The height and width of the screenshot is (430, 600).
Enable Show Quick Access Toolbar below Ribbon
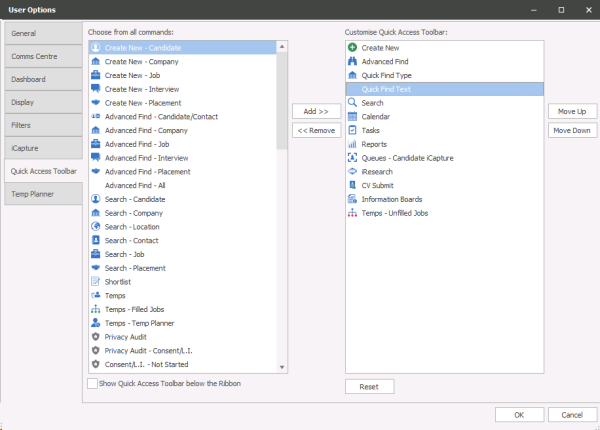click(93, 383)
